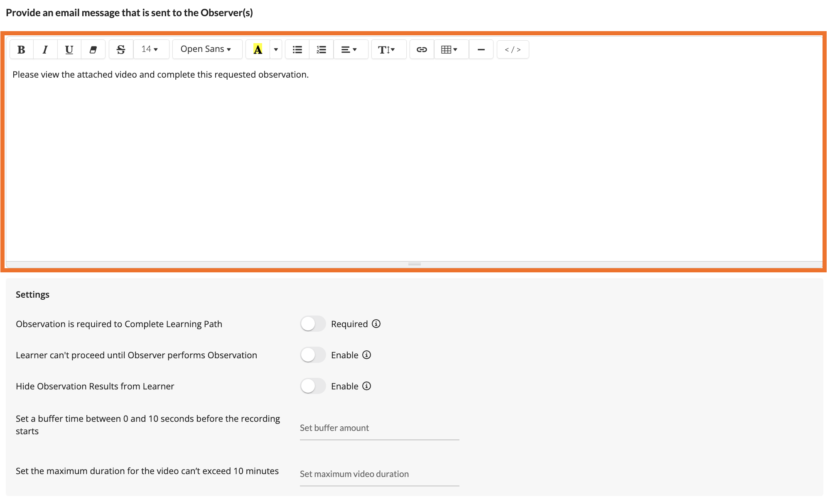
Task: Click the info icon next to Required
Action: [x=376, y=324]
